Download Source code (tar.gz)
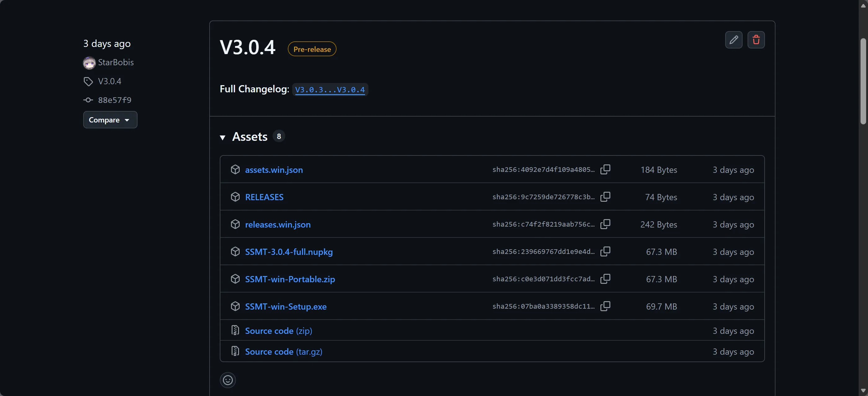 click(x=283, y=352)
